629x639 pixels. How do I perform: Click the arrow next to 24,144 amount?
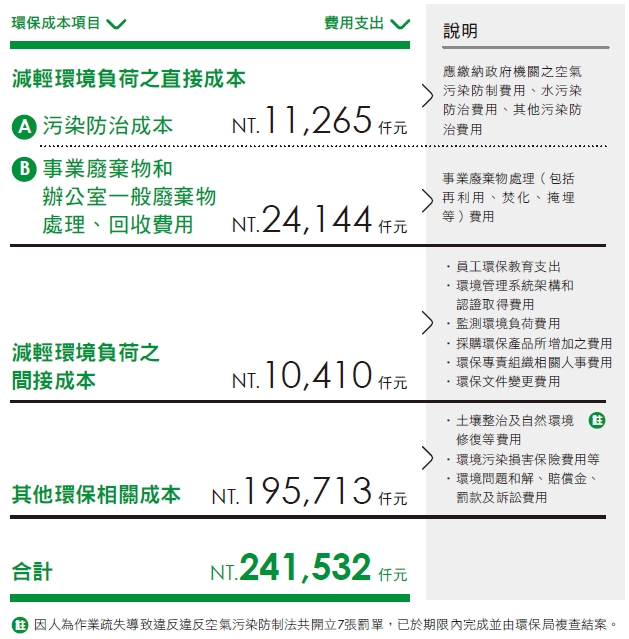click(427, 201)
